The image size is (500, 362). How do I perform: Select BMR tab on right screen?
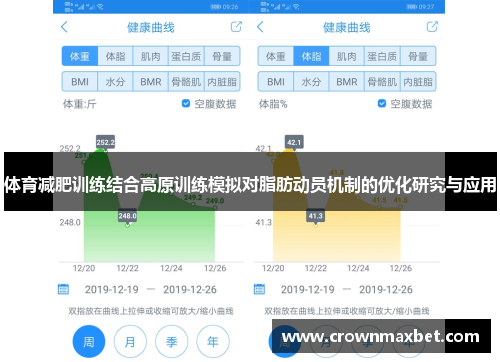coord(347,82)
